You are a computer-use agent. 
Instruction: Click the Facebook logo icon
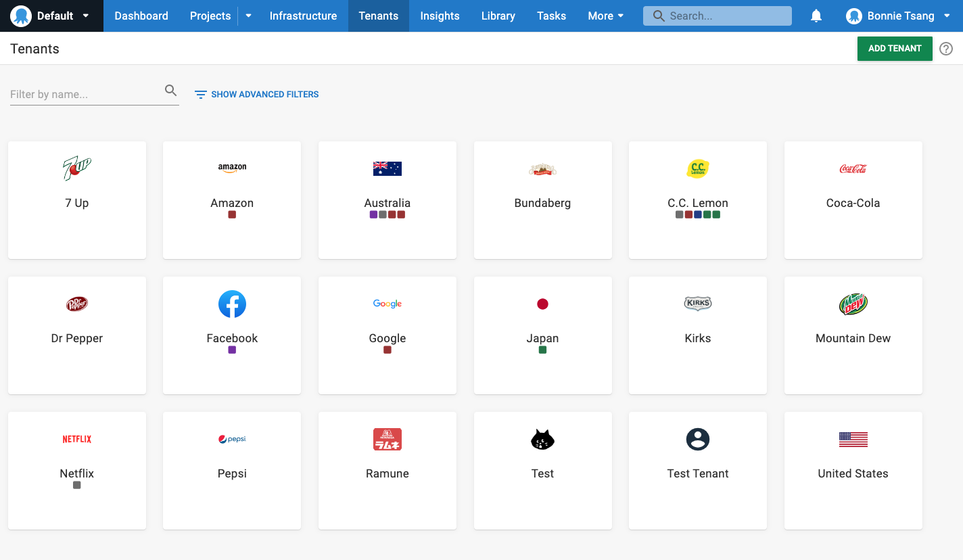click(232, 304)
